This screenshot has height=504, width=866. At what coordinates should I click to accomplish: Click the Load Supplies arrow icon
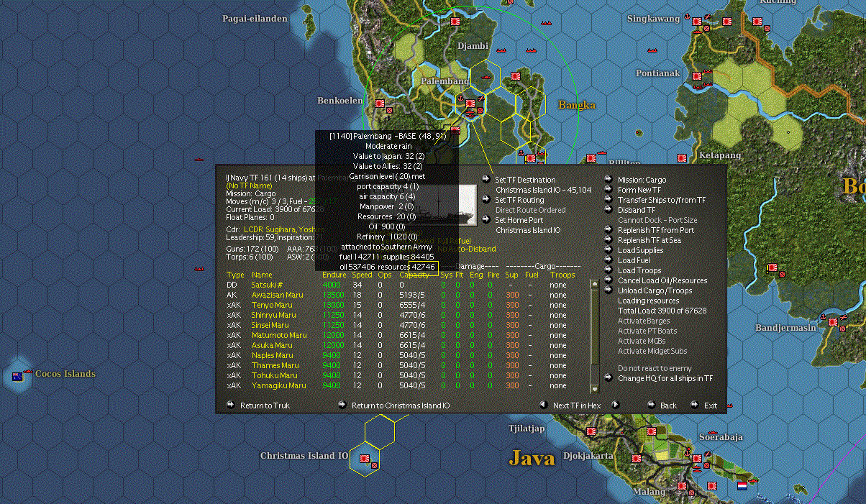tap(609, 250)
